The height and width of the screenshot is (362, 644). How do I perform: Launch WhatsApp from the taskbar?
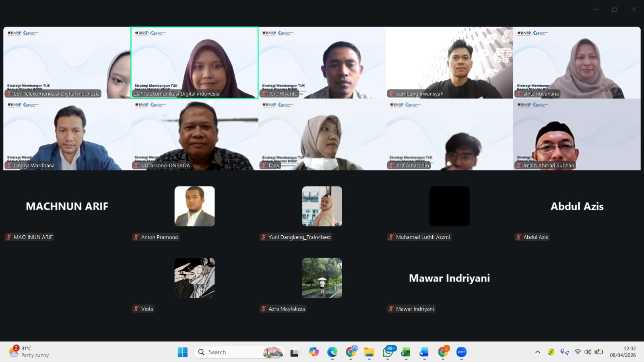point(387,352)
